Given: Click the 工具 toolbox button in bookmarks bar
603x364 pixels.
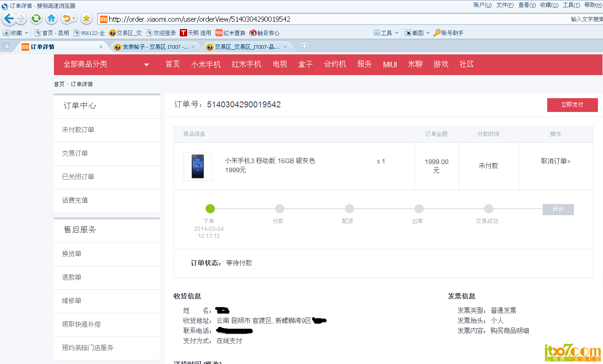Looking at the screenshot, I should [383, 33].
